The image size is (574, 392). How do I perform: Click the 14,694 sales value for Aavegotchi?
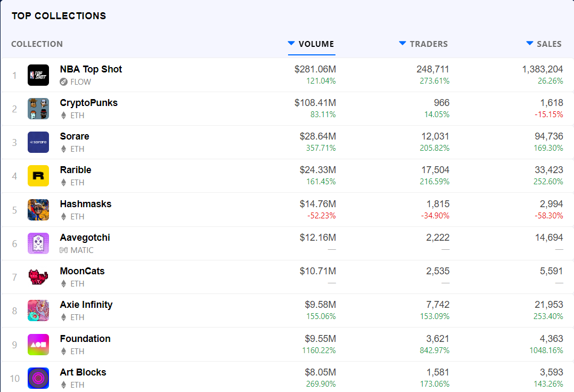pyautogui.click(x=549, y=238)
